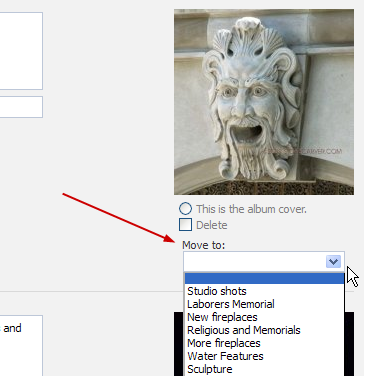380x376 pixels.
Task: Focus the large caption text box beside the photo
Action: tap(21, 51)
